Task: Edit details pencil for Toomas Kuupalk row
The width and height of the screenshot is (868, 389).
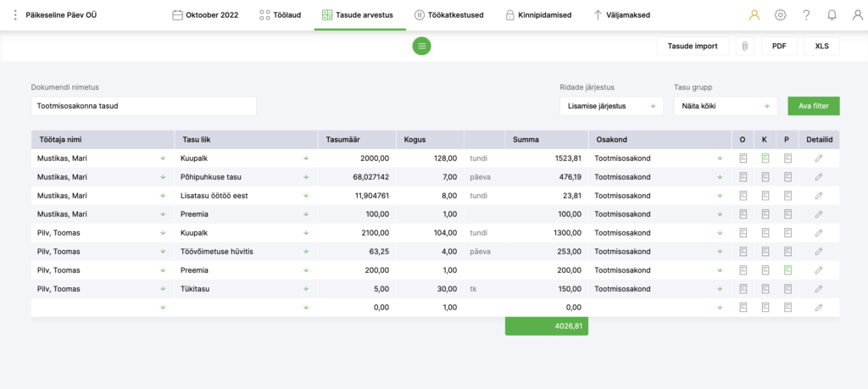Action: pyautogui.click(x=819, y=233)
